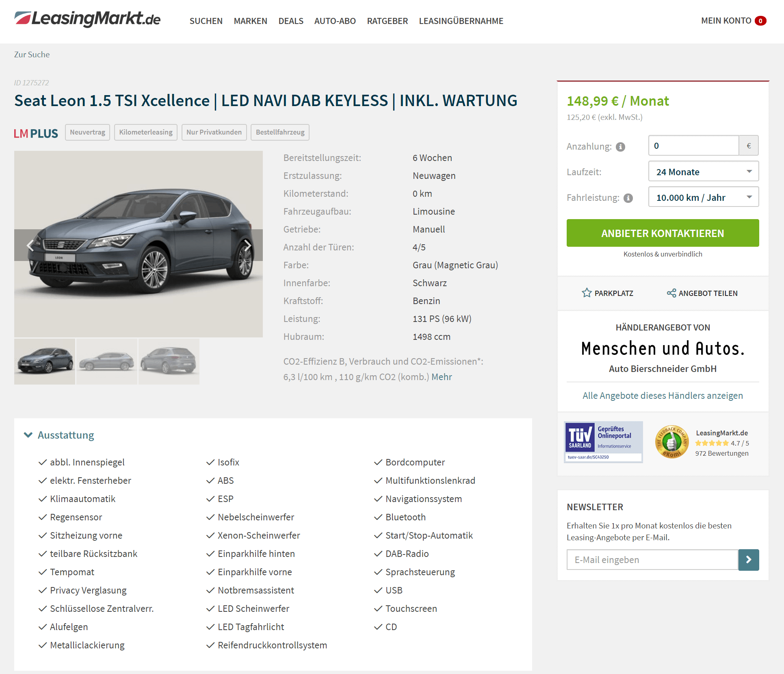Select the first front-view thumbnail
Image resolution: width=784 pixels, height=674 pixels.
(x=45, y=361)
